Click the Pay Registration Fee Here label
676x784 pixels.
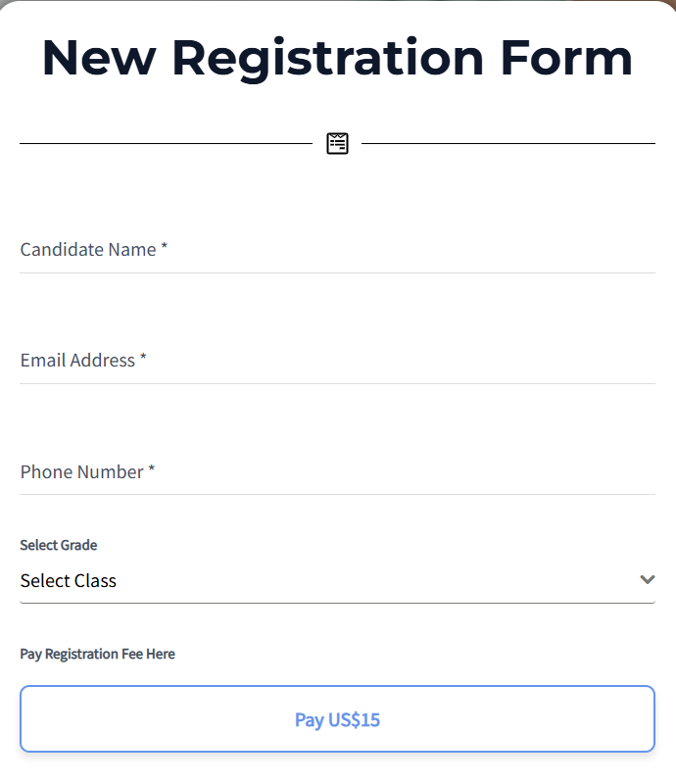coord(97,654)
